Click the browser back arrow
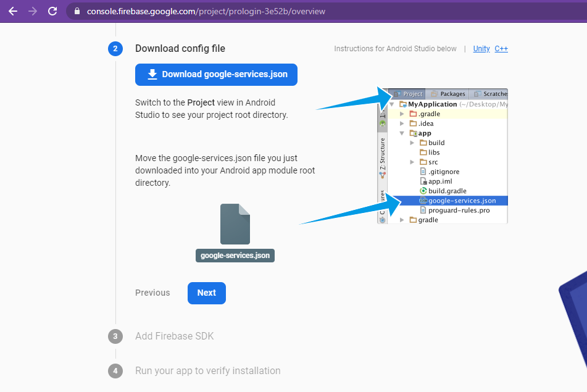Viewport: 587px width, 392px height. (12, 11)
